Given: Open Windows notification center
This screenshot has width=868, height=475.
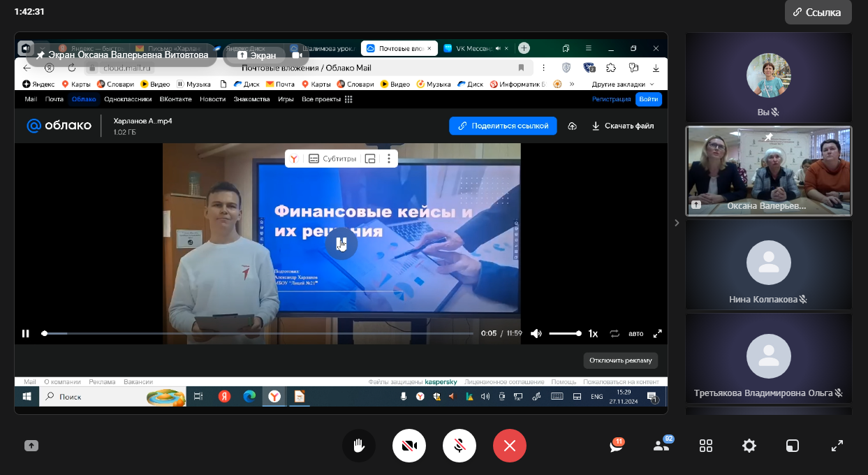Looking at the screenshot, I should (652, 396).
